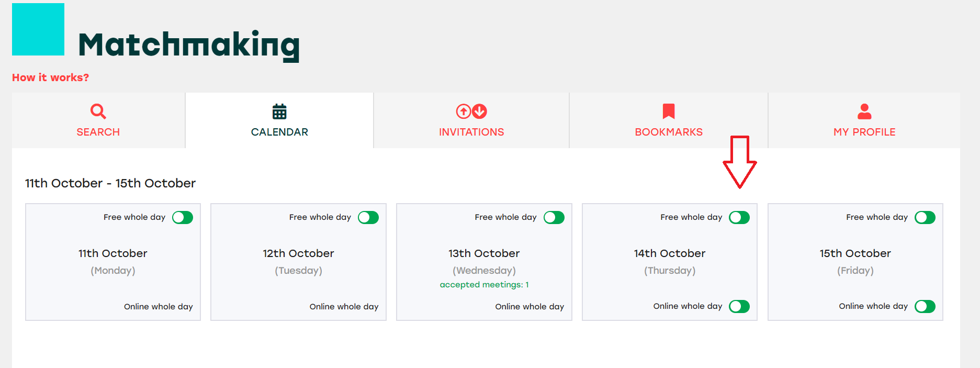This screenshot has width=980, height=368.
Task: Toggle Free whole day for 15th October
Action: click(925, 217)
